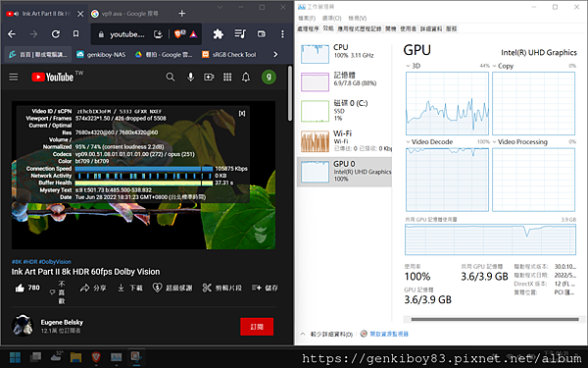Open YouTube notifications bell

(x=246, y=77)
